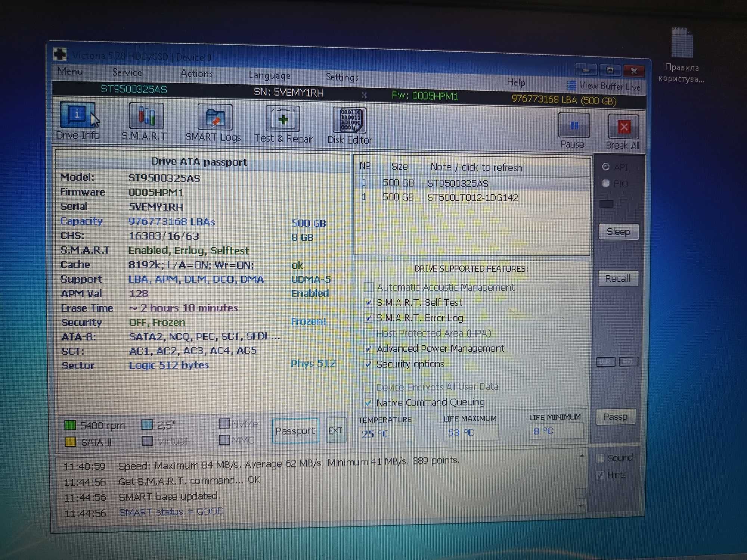Click the dark indicator box below PIO

pos(606,203)
